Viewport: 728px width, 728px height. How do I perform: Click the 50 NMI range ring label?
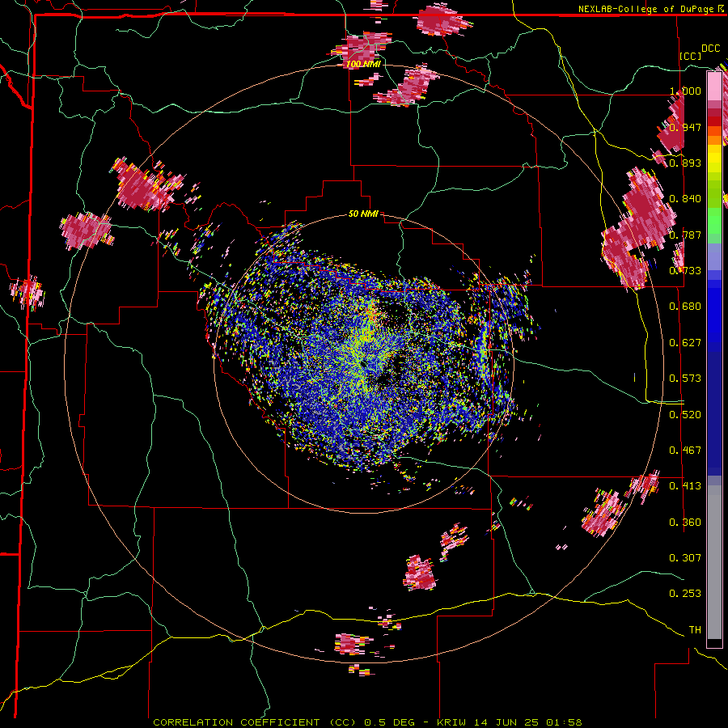363,214
